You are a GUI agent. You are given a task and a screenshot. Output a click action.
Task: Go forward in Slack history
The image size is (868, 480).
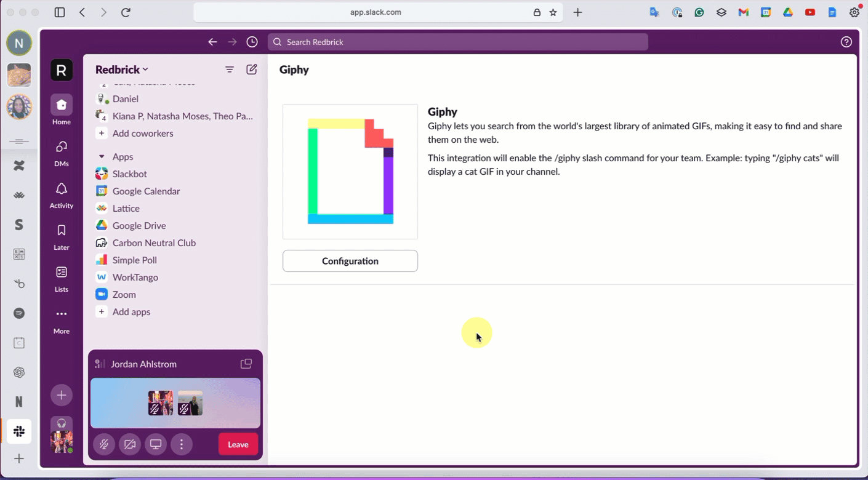pos(232,42)
